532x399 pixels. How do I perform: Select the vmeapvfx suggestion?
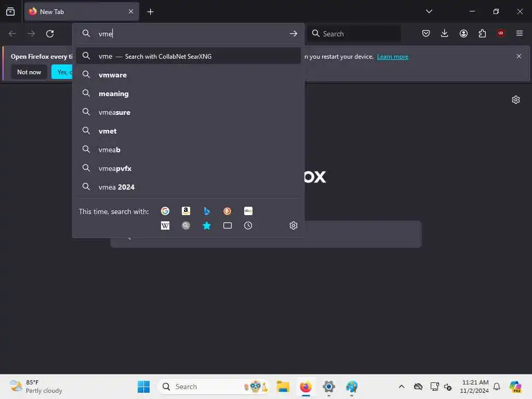(188, 168)
